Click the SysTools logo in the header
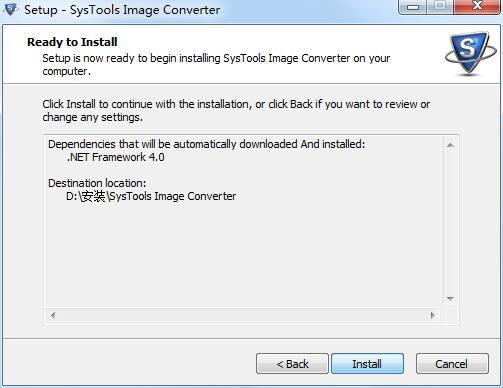 pyautogui.click(x=470, y=53)
